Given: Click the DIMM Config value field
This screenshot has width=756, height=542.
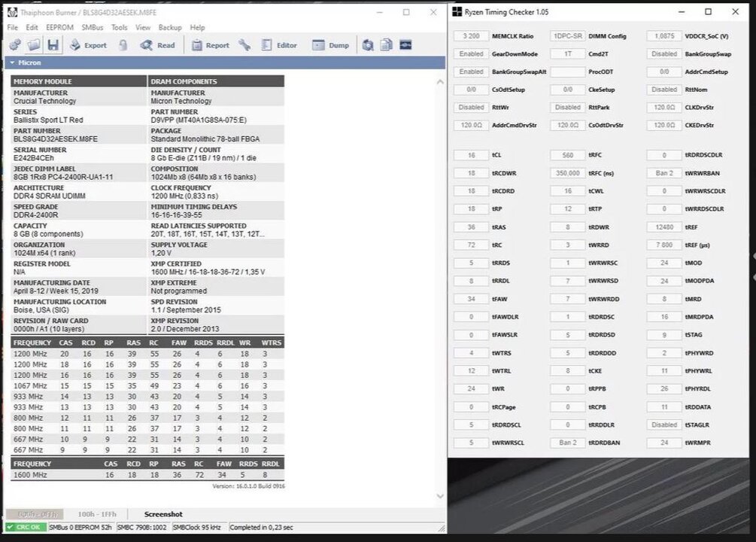Looking at the screenshot, I should pyautogui.click(x=567, y=36).
